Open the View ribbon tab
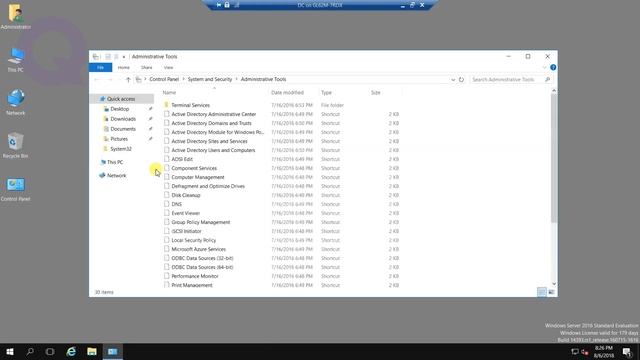Viewport: 640px width, 360px height. click(x=169, y=67)
